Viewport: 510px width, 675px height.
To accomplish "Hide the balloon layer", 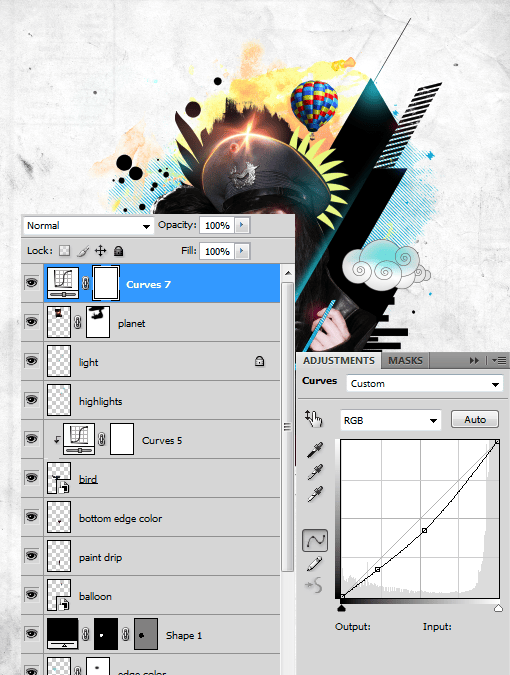I will point(31,595).
